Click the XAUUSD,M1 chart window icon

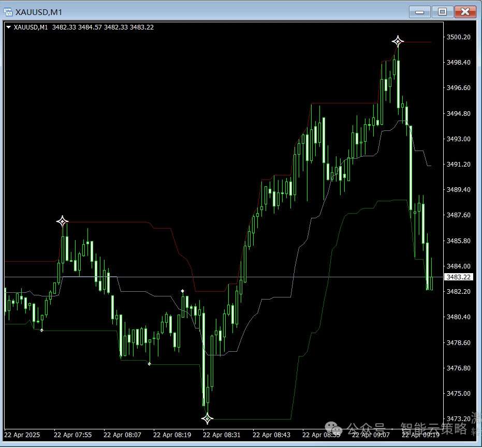[x=8, y=12]
